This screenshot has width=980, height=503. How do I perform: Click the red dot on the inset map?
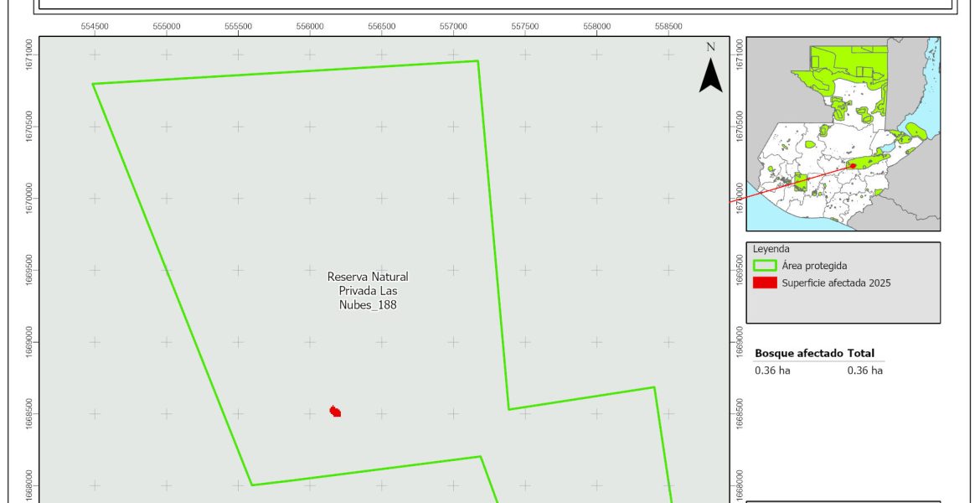pyautogui.click(x=853, y=166)
